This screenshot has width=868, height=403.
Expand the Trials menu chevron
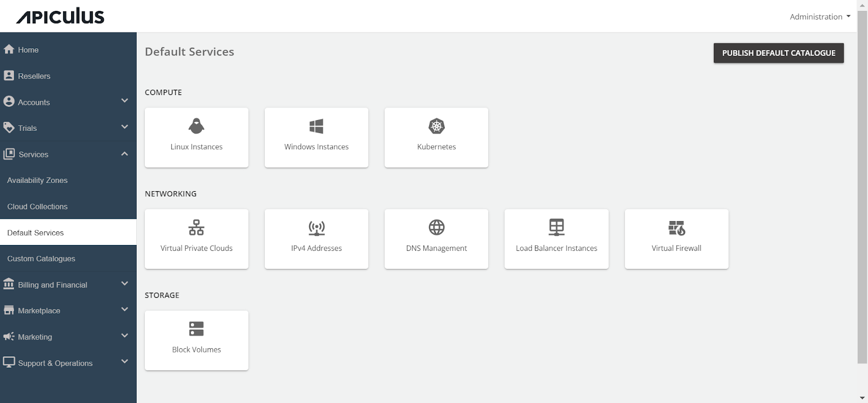tap(124, 127)
